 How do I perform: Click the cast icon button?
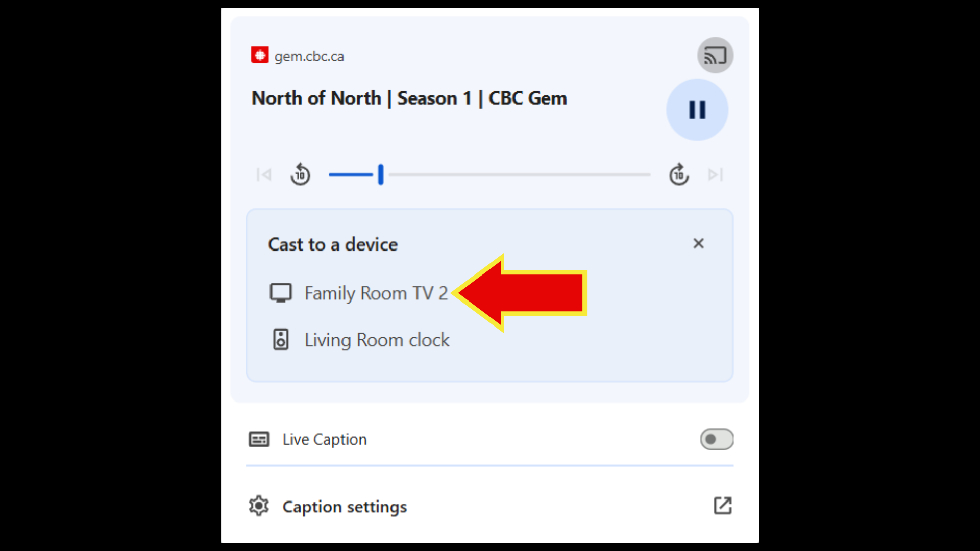point(715,56)
